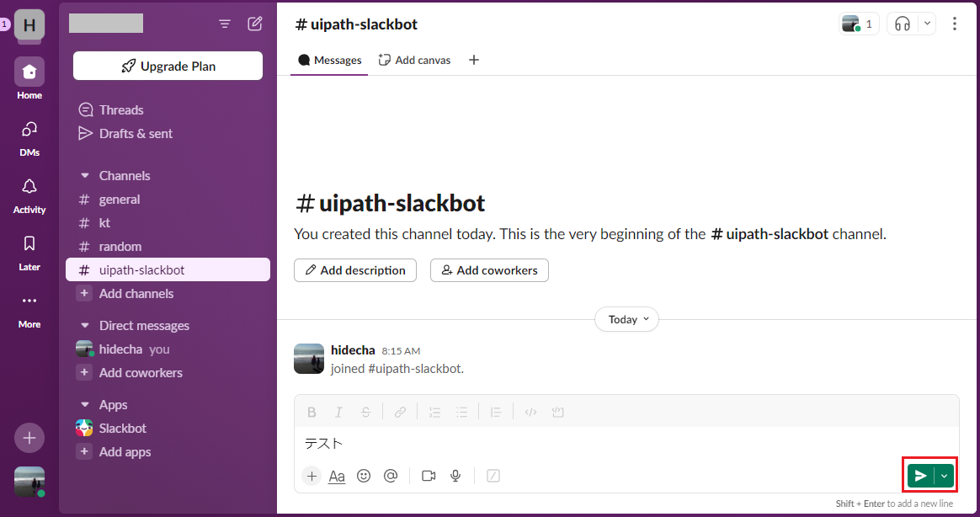Click the Upgrade Plan button
980x517 pixels.
[168, 66]
